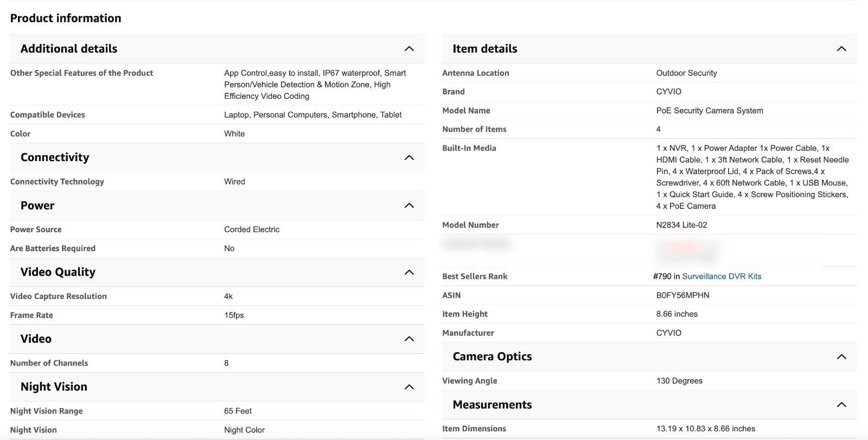
Task: Click the Corded Electric power source value
Action: coord(252,229)
